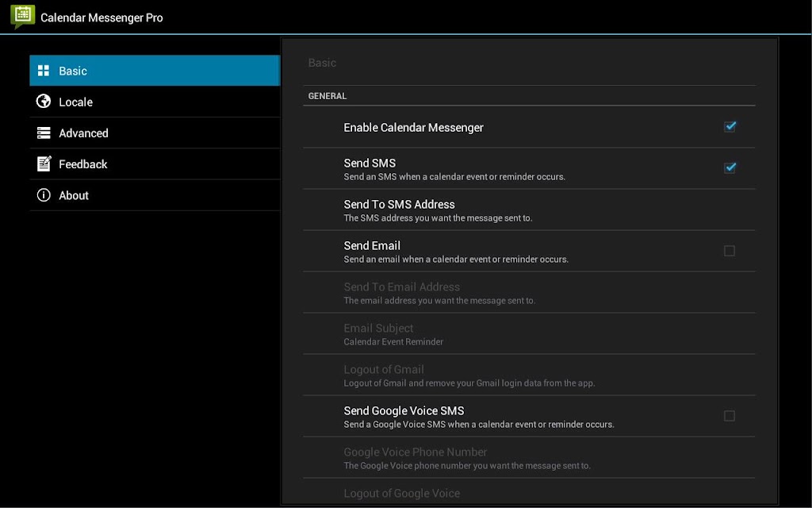Image resolution: width=812 pixels, height=508 pixels.
Task: Open the Locale settings section
Action: click(155, 102)
